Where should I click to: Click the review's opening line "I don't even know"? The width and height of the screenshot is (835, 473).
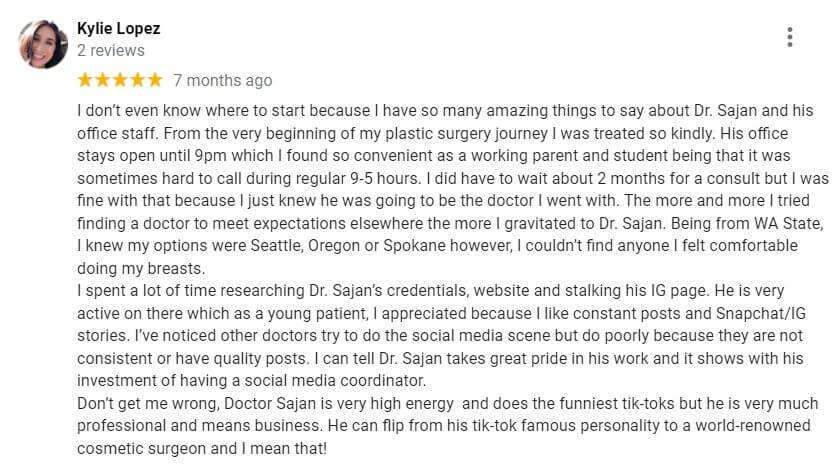point(140,113)
